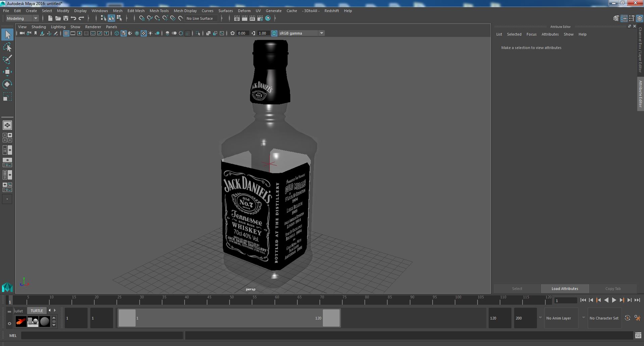This screenshot has height=346, width=644.
Task: Activate the Scale tool
Action: (7, 97)
